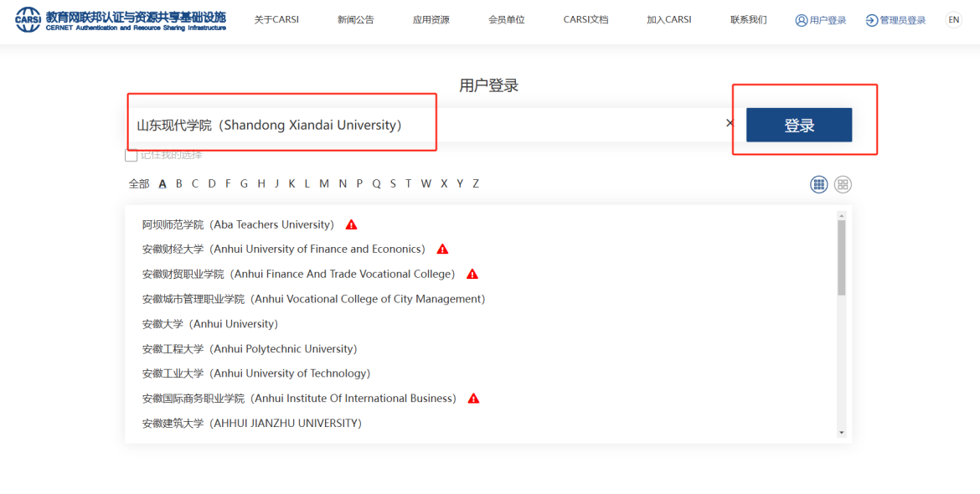980x494 pixels.
Task: Filter schools by letter T
Action: [408, 183]
